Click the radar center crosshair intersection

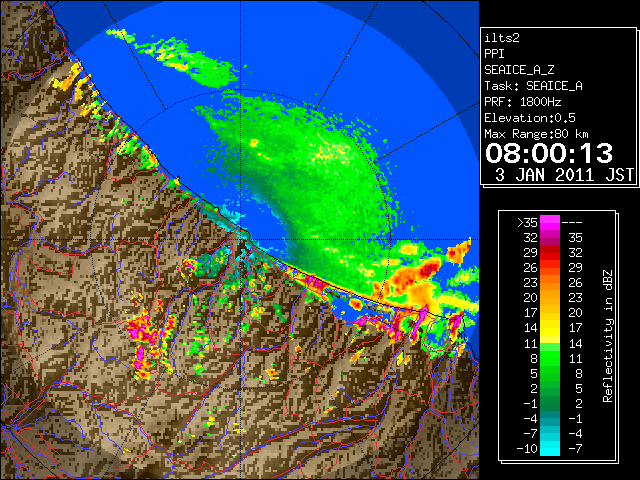(x=241, y=239)
